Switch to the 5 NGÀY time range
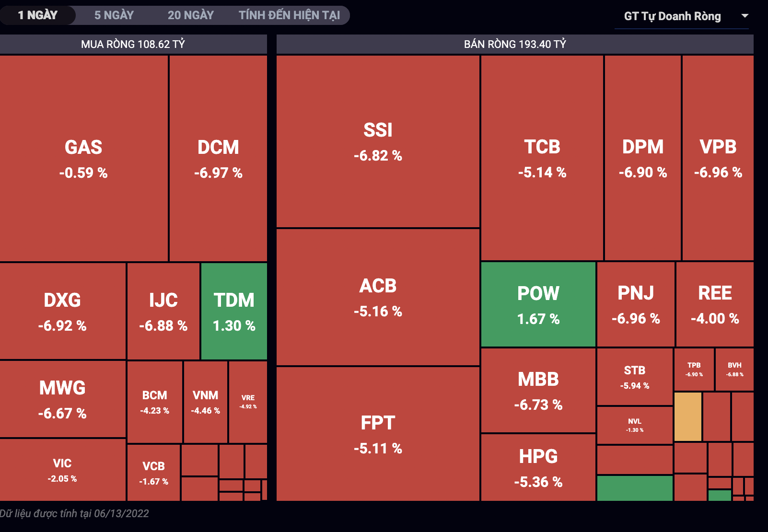Screen dimensions: 768x532 tap(114, 15)
